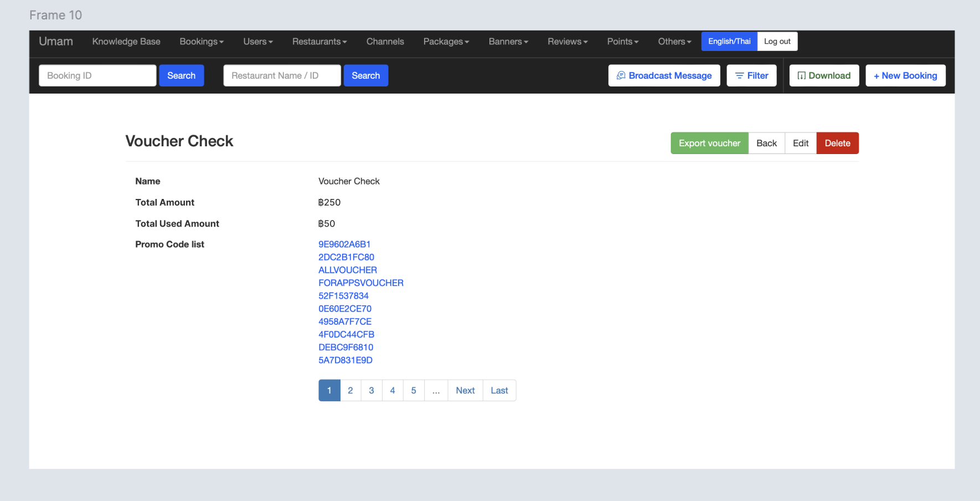Screen dimensions: 980x501
Task: Click the Edit button
Action: tap(800, 143)
